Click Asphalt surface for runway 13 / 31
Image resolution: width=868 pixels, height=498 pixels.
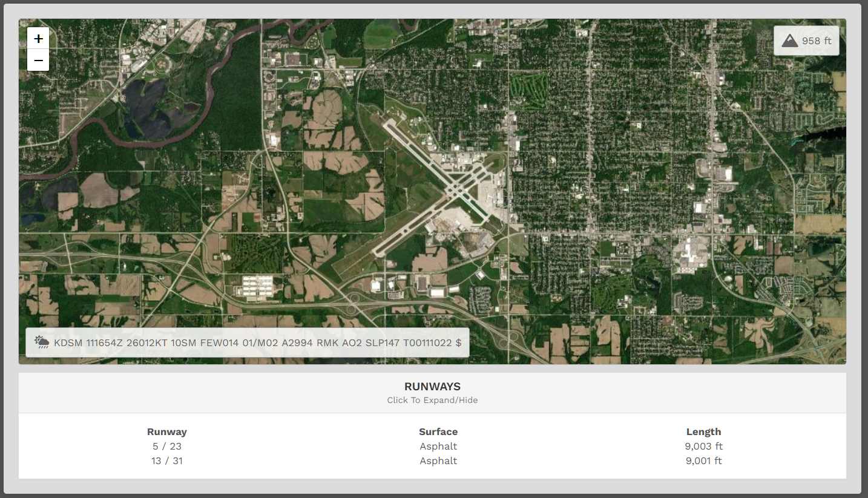438,461
